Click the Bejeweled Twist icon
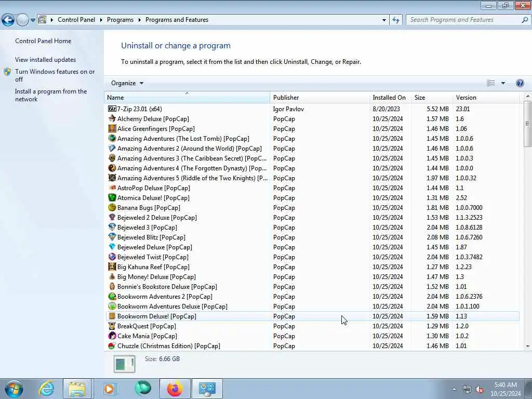 point(112,257)
